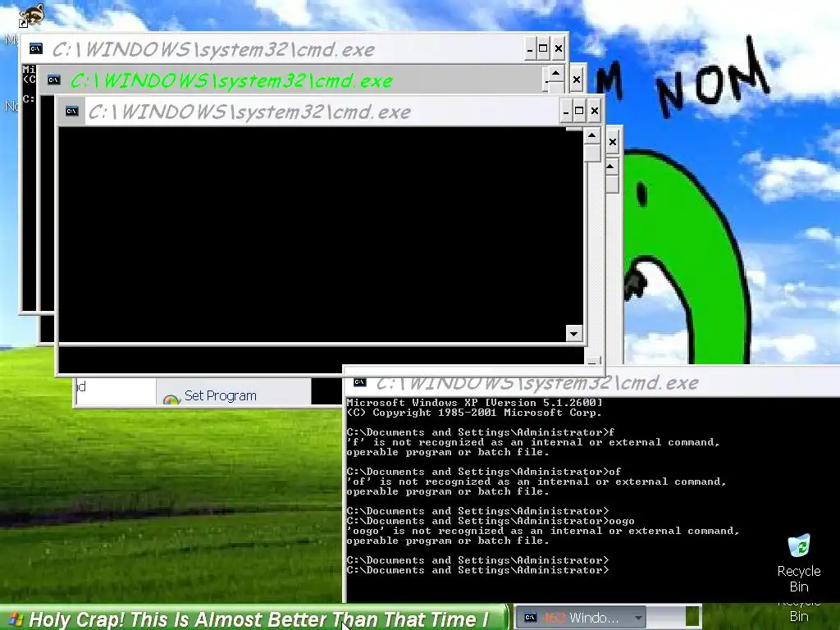This screenshot has height=630, width=840.
Task: Select the raccoon shortcut icon on the desktop
Action: [32, 15]
